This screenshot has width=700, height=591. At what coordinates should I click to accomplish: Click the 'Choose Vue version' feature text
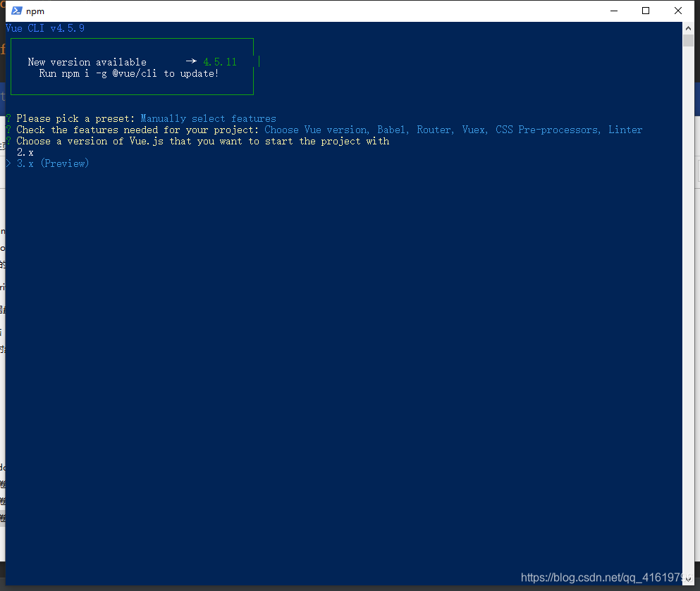click(316, 130)
